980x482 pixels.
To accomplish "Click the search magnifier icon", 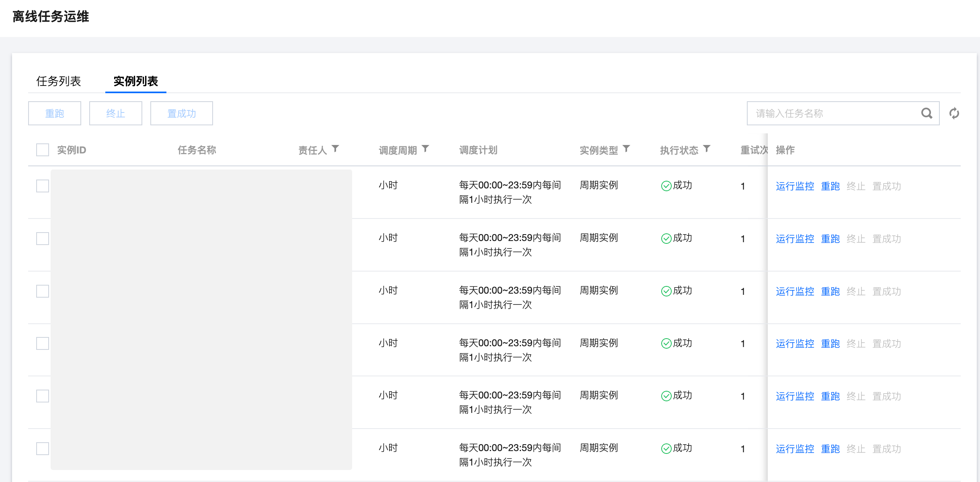I will [x=927, y=114].
